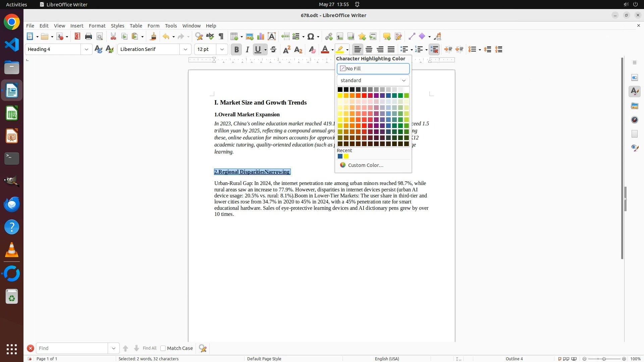Image resolution: width=644 pixels, height=362 pixels.
Task: Toggle formatting marks pilcrow icon
Action: click(221, 37)
